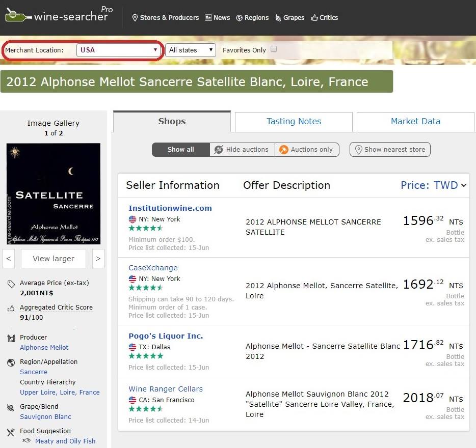Click the Satellite Sancerre label image
Image resolution: width=476 pixels, height=448 pixels.
point(54,194)
